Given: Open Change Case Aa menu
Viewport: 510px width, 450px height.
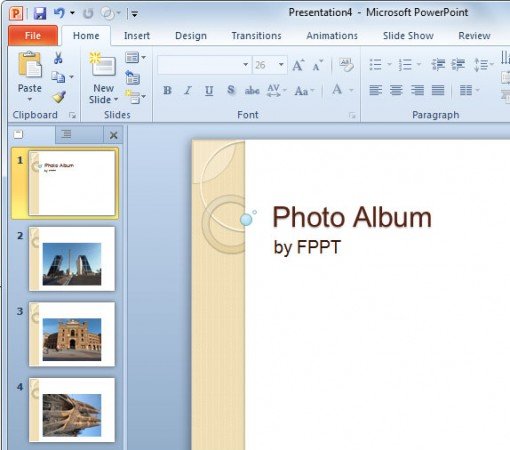Looking at the screenshot, I should pos(304,91).
